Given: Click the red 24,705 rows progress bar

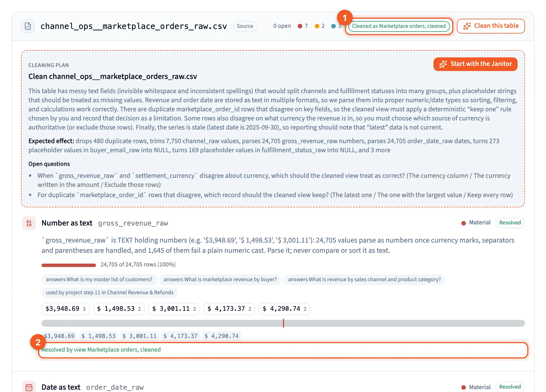Looking at the screenshot, I should tap(69, 265).
